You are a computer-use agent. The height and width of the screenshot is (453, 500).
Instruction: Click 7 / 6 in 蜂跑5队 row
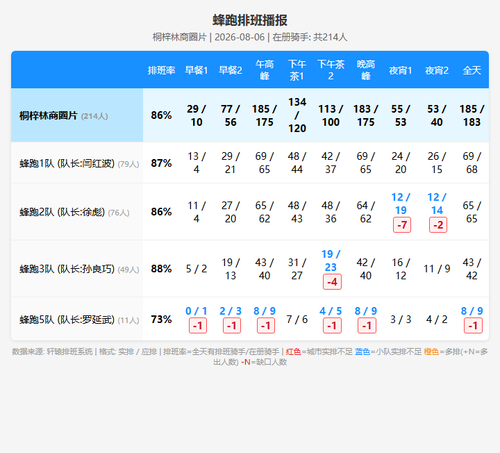(297, 319)
